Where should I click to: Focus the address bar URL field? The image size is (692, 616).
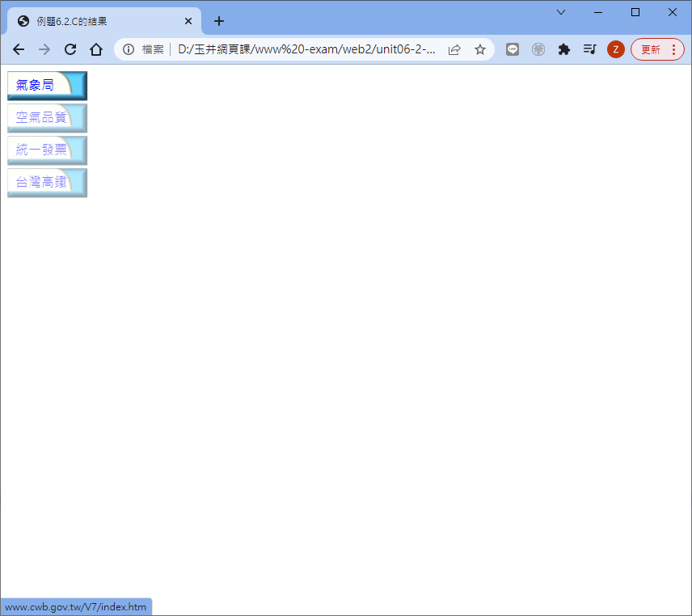[x=307, y=49]
